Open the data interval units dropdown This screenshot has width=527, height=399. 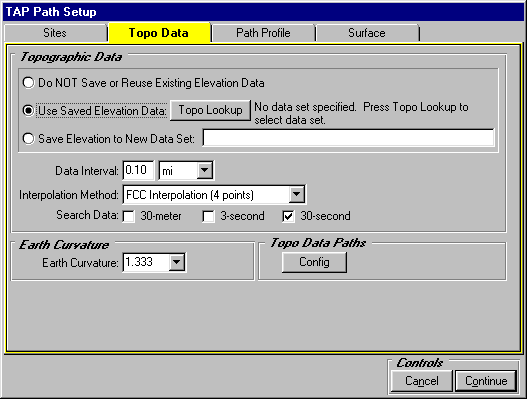[205, 170]
